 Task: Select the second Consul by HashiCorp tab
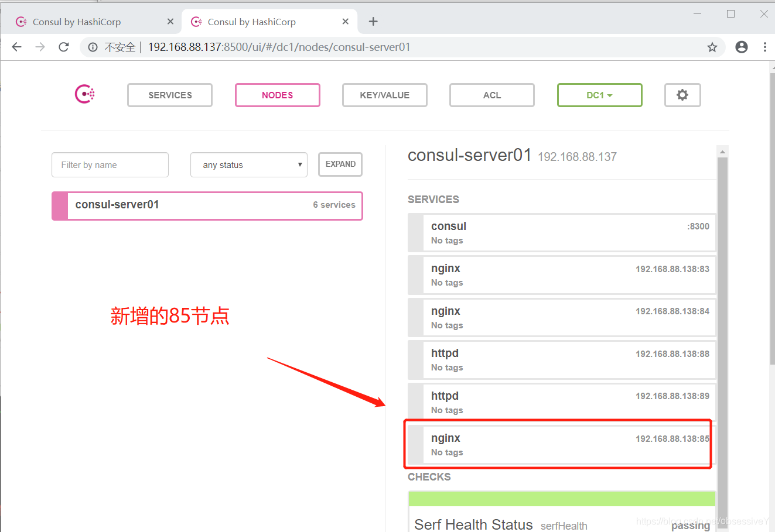[x=269, y=22]
